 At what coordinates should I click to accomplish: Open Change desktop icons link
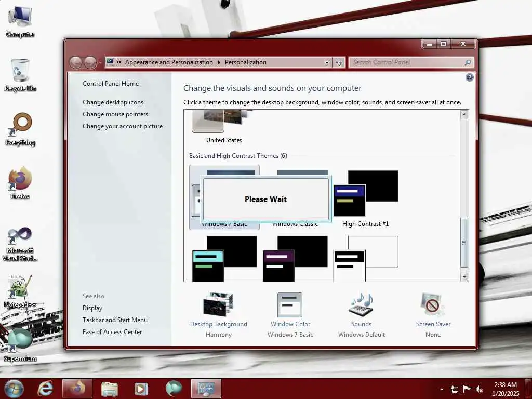(113, 102)
